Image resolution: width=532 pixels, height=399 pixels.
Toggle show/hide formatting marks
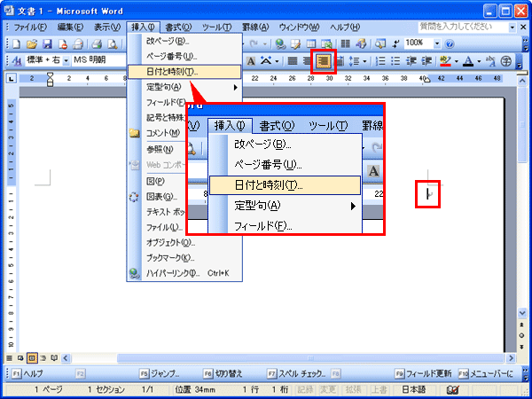[395, 43]
